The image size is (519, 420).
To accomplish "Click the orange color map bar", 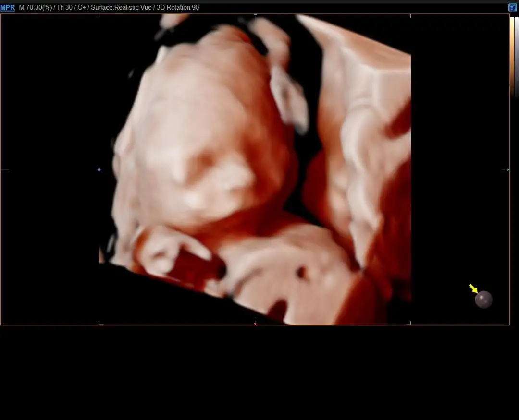I will (512, 56).
